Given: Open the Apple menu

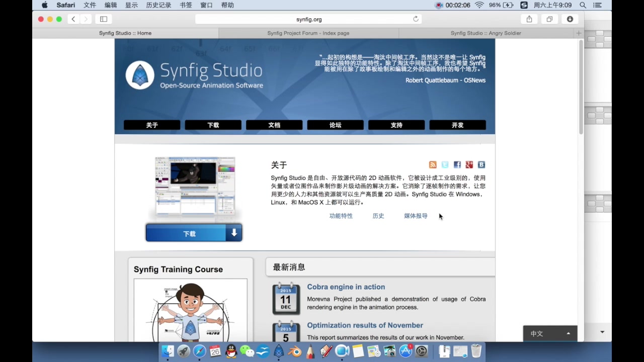Looking at the screenshot, I should tap(44, 5).
